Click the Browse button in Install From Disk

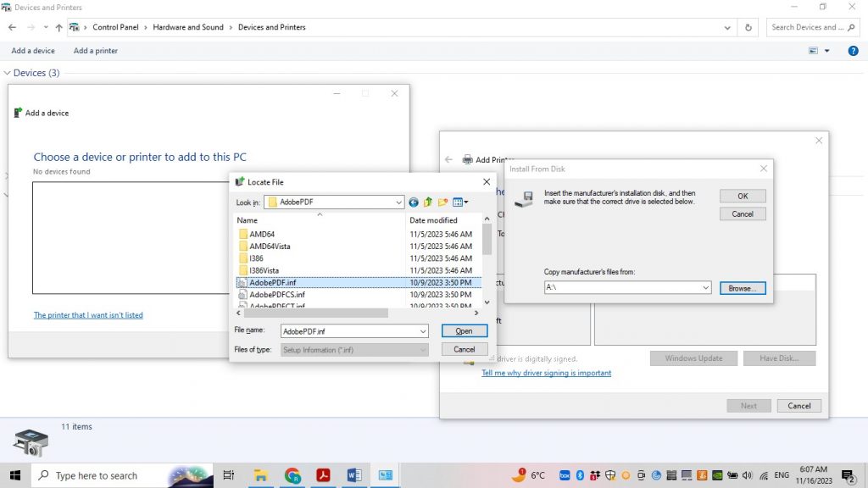point(742,287)
